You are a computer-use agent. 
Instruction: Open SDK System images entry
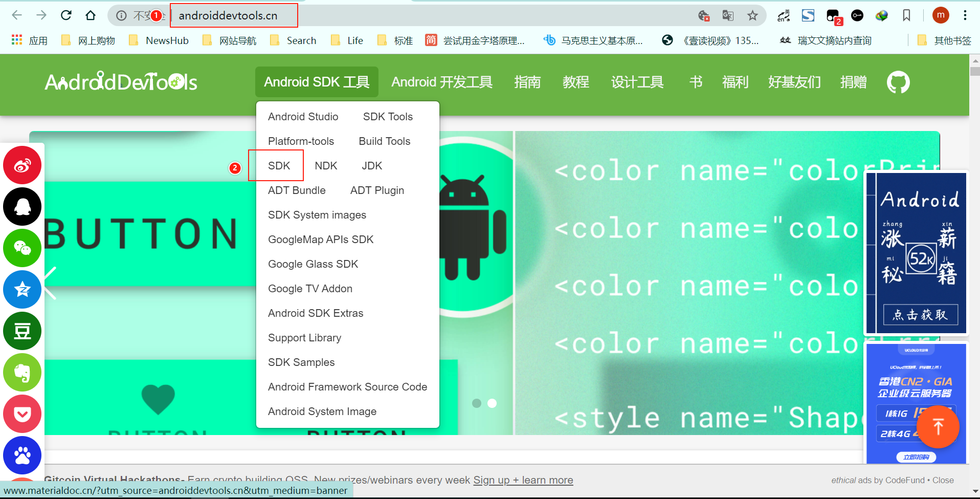317,215
